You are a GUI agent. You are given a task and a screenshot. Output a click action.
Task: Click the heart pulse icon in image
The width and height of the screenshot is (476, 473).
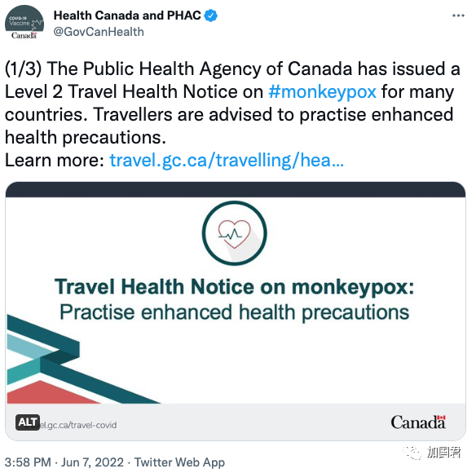tap(235, 233)
